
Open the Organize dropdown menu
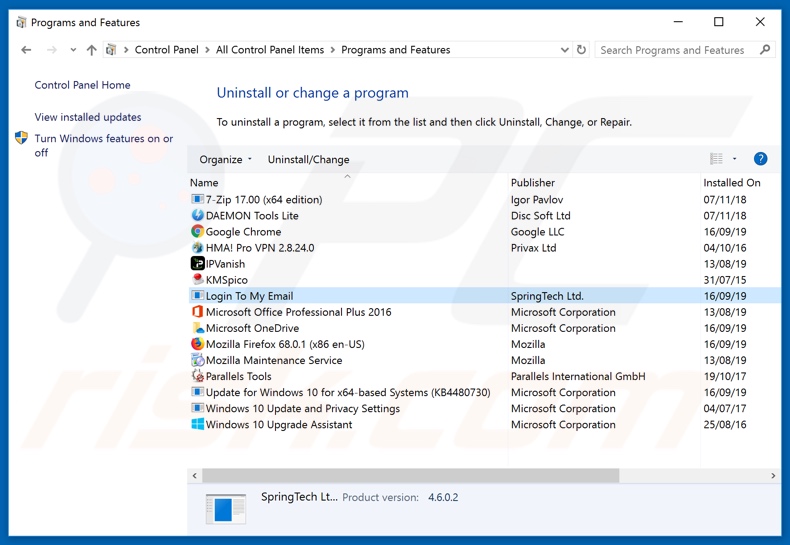coord(225,159)
